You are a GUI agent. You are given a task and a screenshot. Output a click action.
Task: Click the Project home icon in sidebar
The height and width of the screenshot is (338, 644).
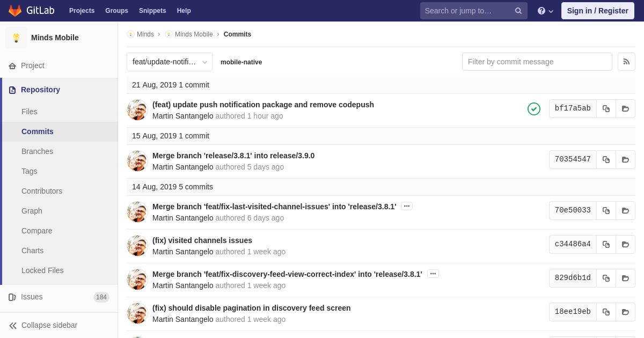12,65
